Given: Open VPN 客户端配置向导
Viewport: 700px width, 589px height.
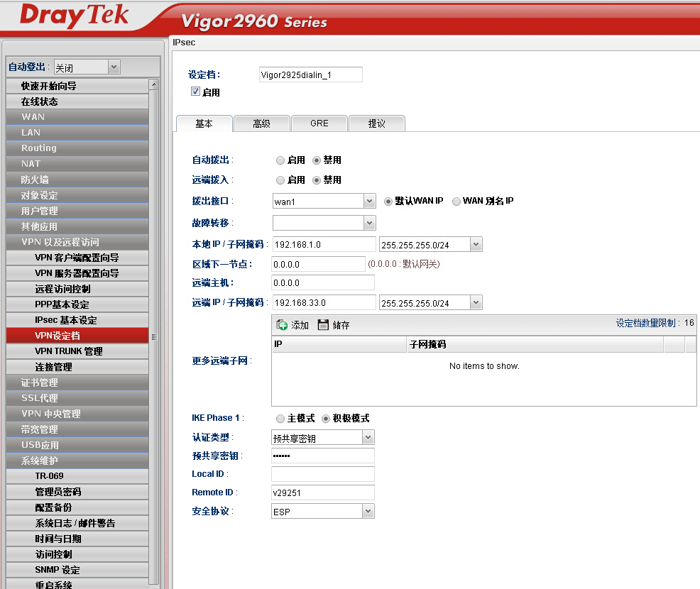Looking at the screenshot, I should click(77, 258).
